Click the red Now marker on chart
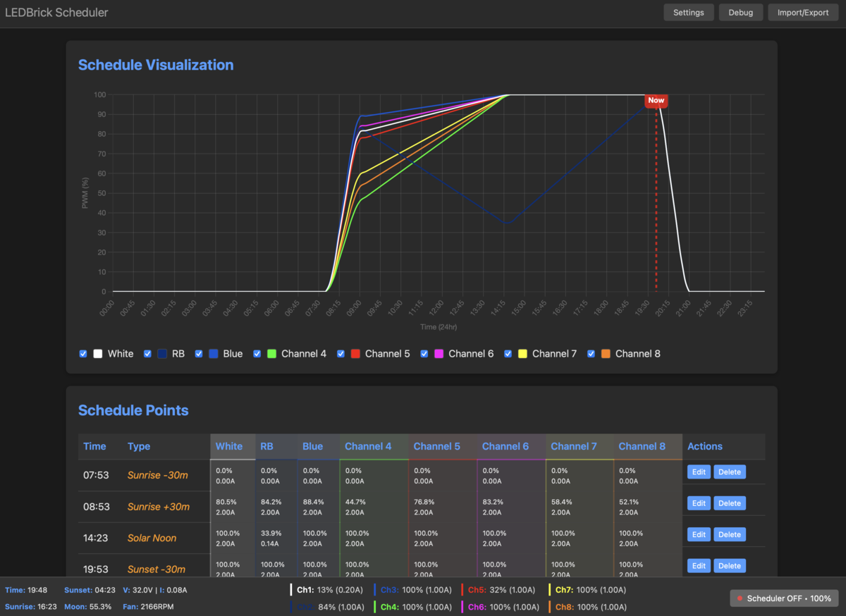846x616 pixels. (x=656, y=100)
